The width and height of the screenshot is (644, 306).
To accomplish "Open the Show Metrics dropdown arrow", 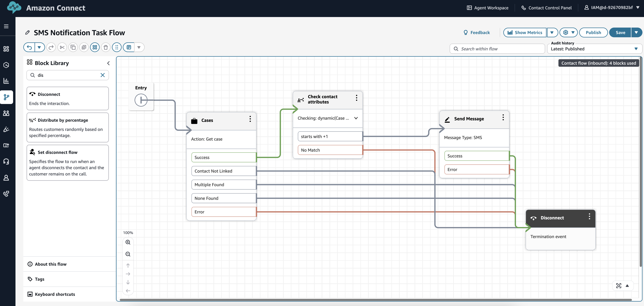I will 552,33.
